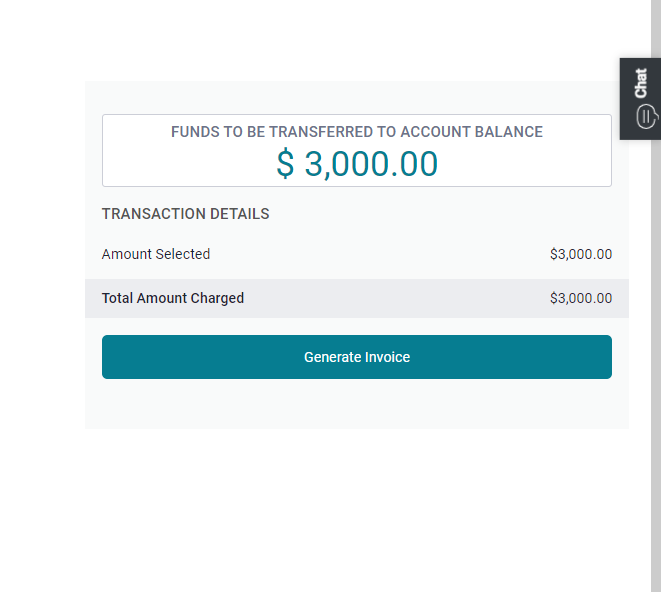Click the vertical Chat label text
This screenshot has height=592, width=661.
point(641,83)
